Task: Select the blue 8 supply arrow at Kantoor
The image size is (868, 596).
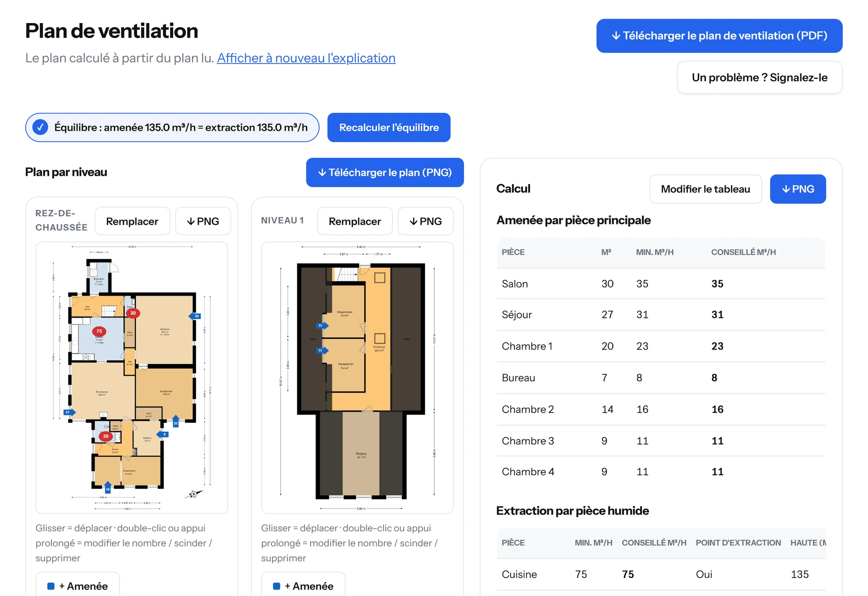Action: click(x=162, y=434)
